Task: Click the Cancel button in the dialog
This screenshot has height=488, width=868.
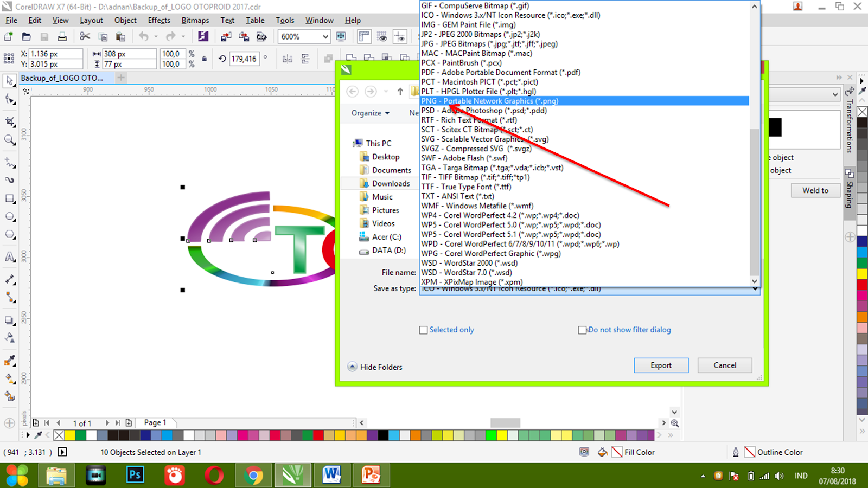Action: pos(725,365)
